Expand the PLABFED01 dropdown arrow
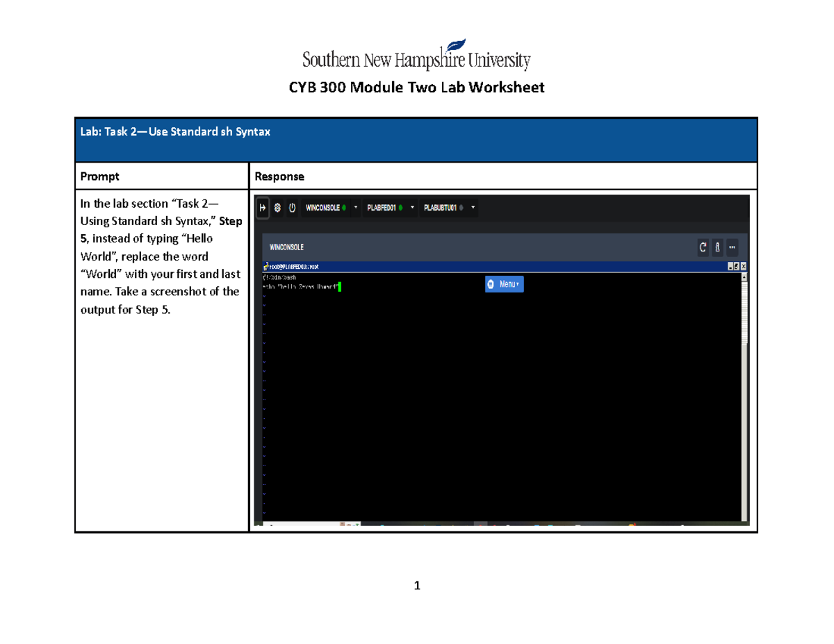The height and width of the screenshot is (644, 834). [412, 208]
